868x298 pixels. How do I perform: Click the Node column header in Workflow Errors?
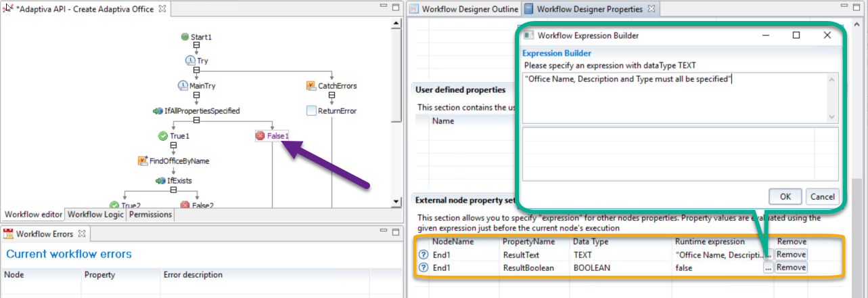[41, 275]
